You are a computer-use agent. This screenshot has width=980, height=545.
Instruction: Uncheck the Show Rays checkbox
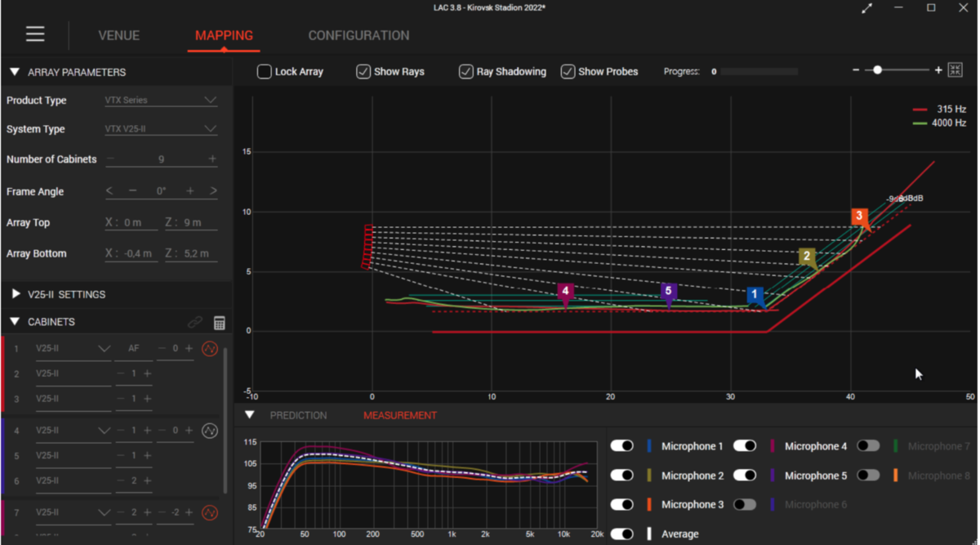[363, 72]
